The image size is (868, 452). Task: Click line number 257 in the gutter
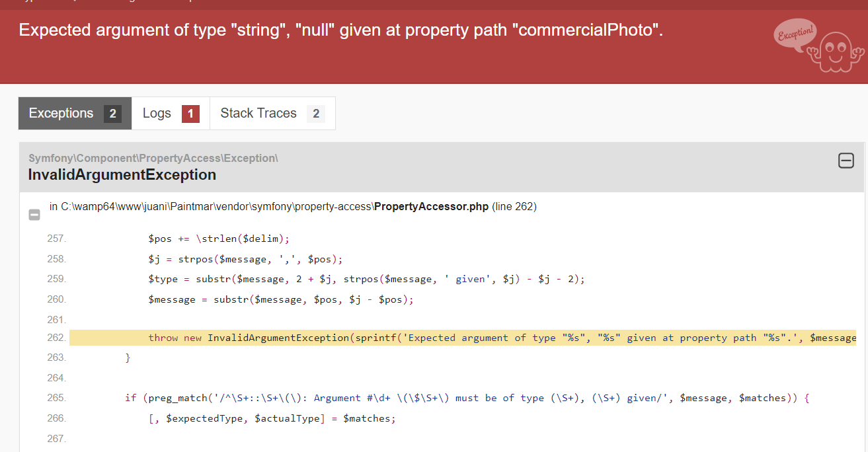(56, 239)
